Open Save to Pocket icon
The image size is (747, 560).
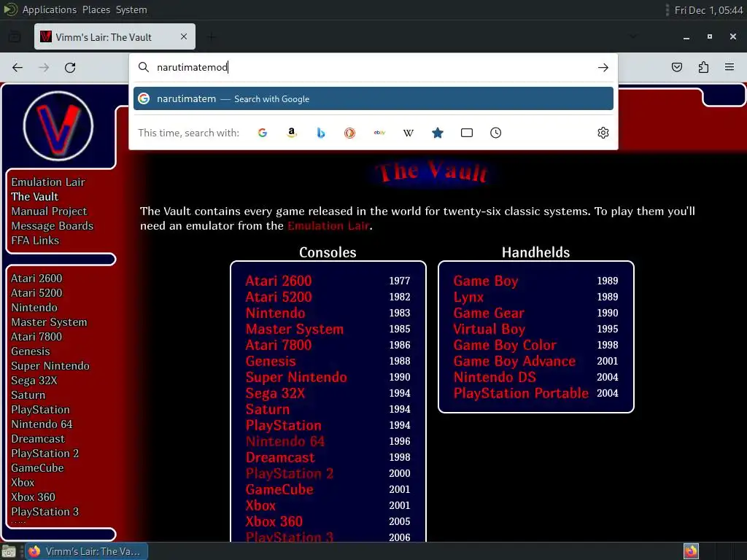[x=676, y=67]
